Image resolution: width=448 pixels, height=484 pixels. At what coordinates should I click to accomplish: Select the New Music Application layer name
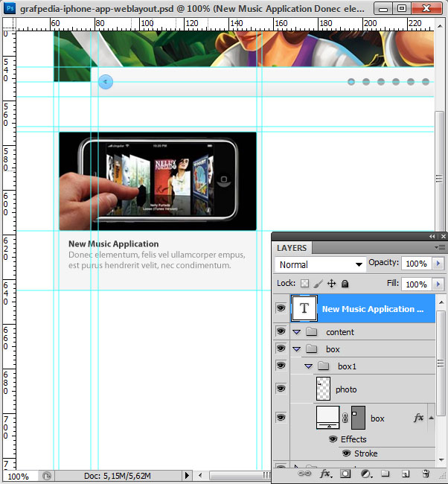(373, 309)
